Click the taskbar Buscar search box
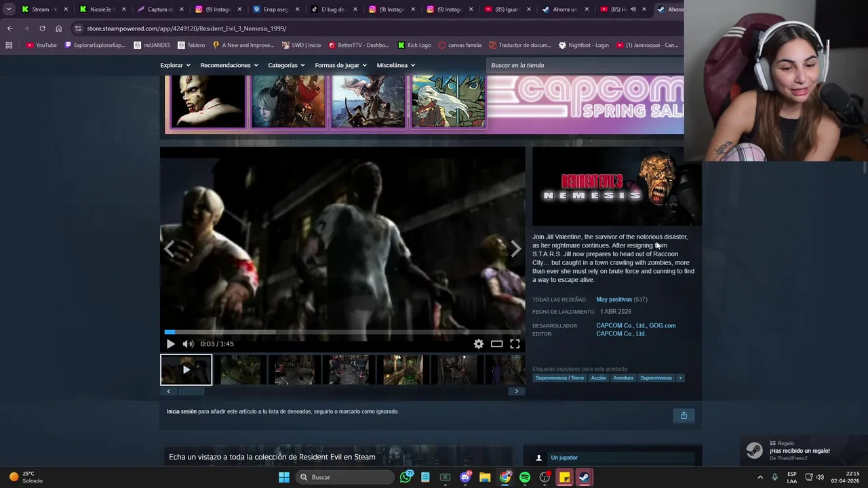The width and height of the screenshot is (868, 488). click(x=346, y=477)
